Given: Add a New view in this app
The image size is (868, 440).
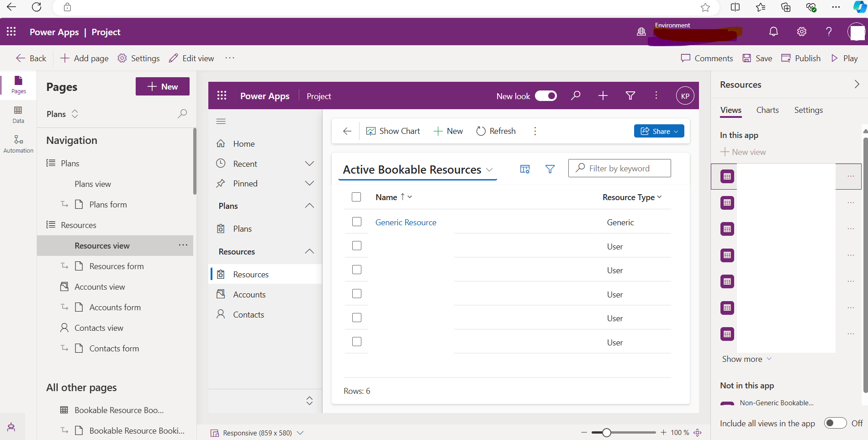Looking at the screenshot, I should [743, 152].
